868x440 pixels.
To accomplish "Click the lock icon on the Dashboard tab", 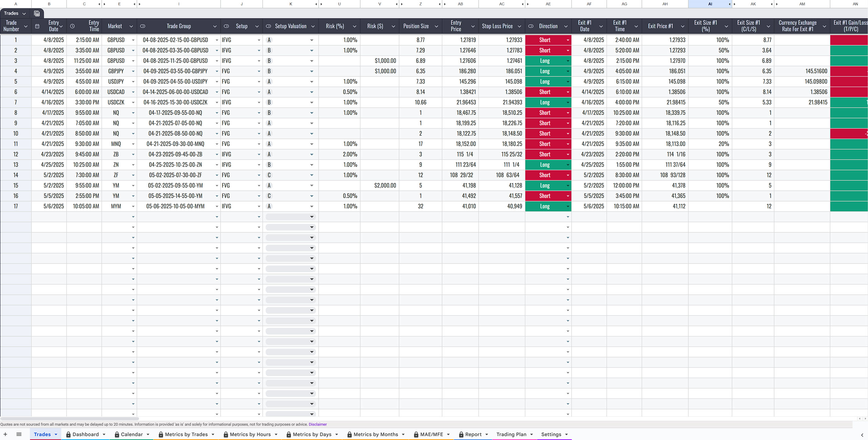I will click(68, 435).
